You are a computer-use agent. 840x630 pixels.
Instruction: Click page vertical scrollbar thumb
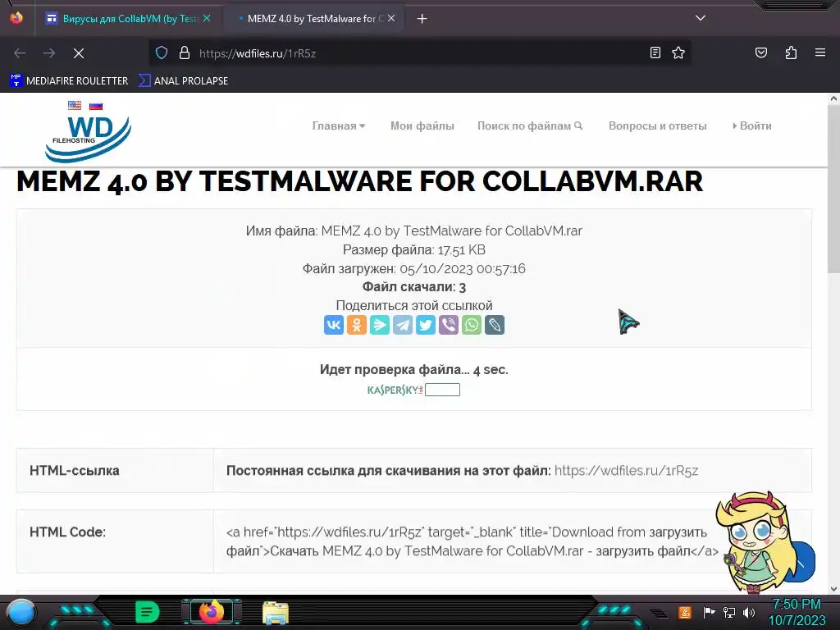(833, 190)
